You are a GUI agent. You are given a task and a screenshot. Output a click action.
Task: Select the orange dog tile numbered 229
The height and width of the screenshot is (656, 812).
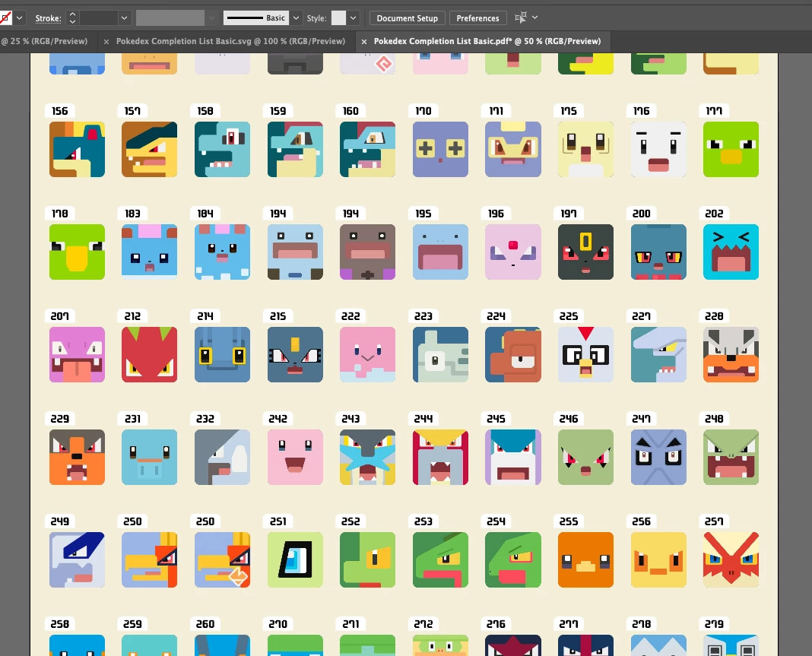pyautogui.click(x=77, y=457)
